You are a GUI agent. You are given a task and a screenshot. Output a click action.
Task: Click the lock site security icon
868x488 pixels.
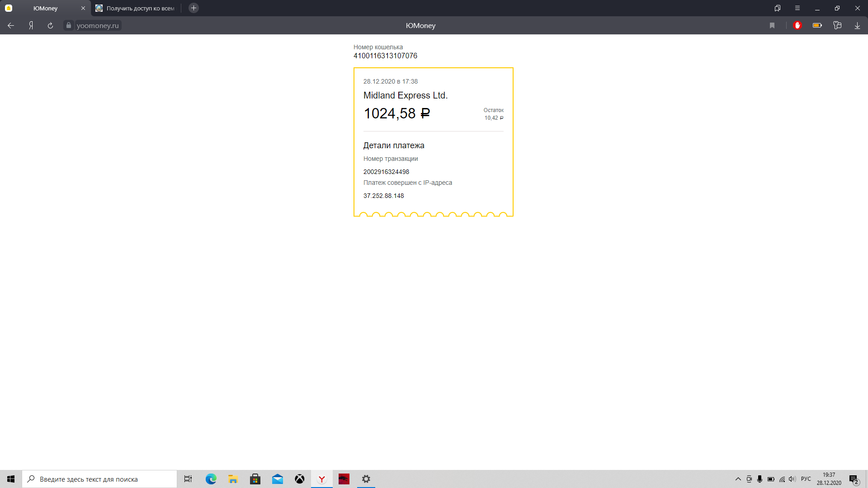(x=69, y=26)
